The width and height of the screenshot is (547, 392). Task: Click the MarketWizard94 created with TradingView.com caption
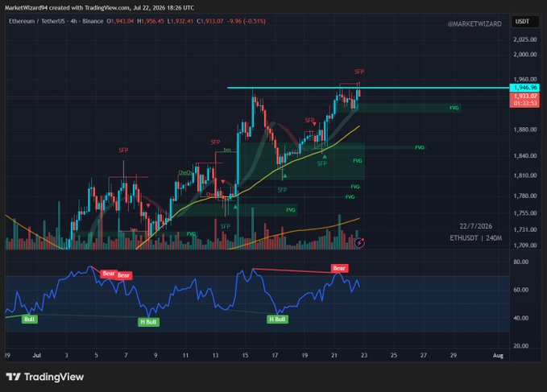click(99, 7)
